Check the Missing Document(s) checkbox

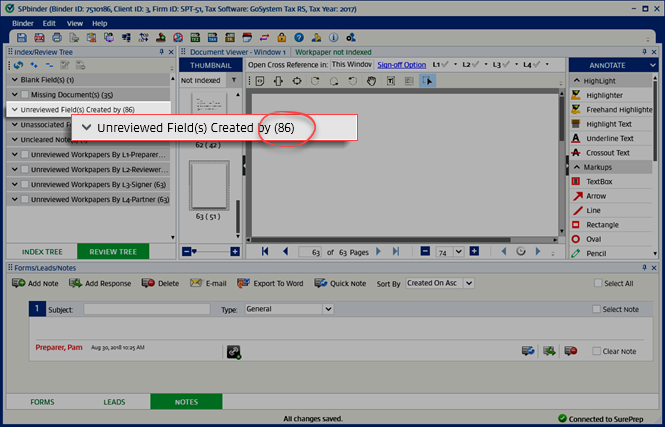click(23, 94)
